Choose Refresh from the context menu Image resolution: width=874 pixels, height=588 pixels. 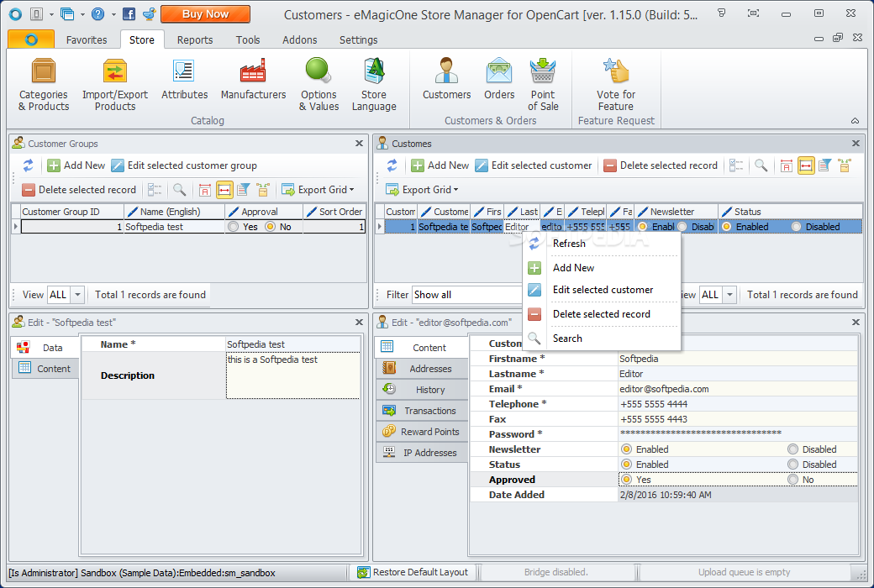pos(602,244)
